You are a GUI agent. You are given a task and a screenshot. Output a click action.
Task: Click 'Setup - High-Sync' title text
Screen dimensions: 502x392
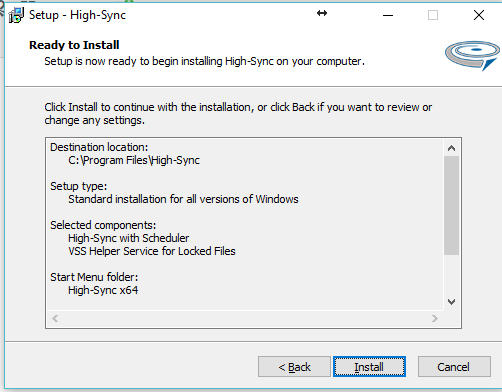point(77,15)
